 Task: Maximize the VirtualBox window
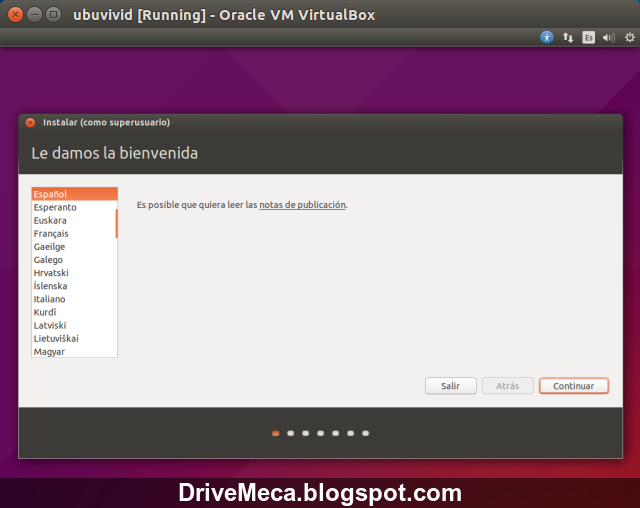(x=53, y=15)
